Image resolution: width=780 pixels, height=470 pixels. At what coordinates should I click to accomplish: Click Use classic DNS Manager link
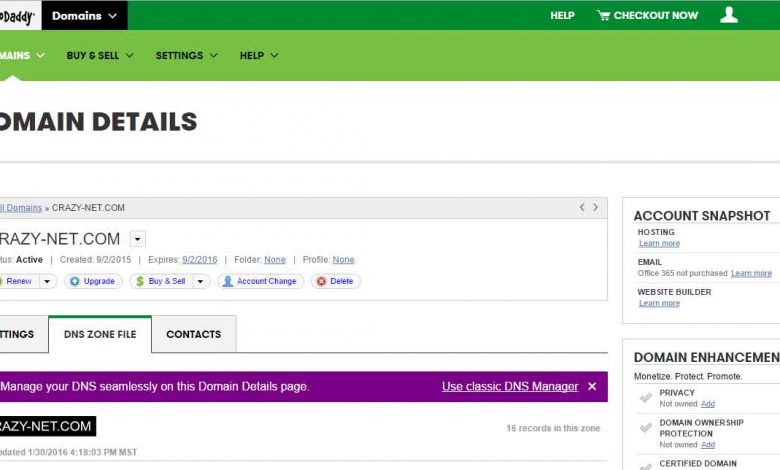click(510, 386)
